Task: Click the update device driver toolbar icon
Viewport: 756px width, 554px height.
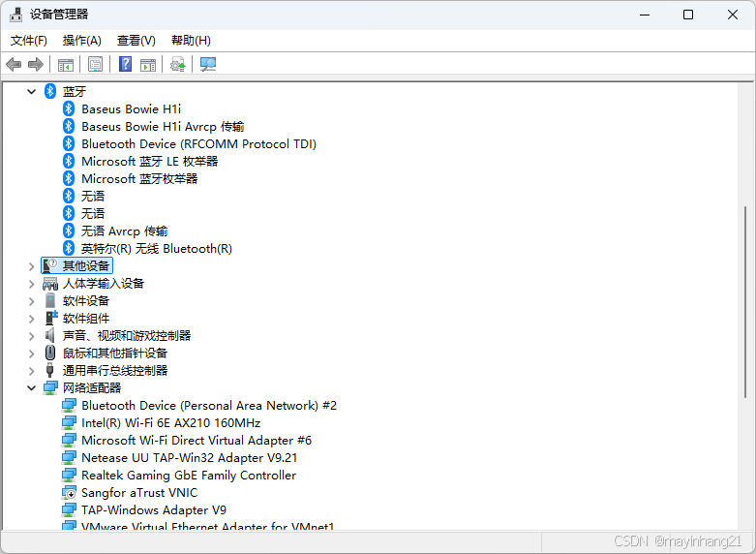Action: (178, 64)
